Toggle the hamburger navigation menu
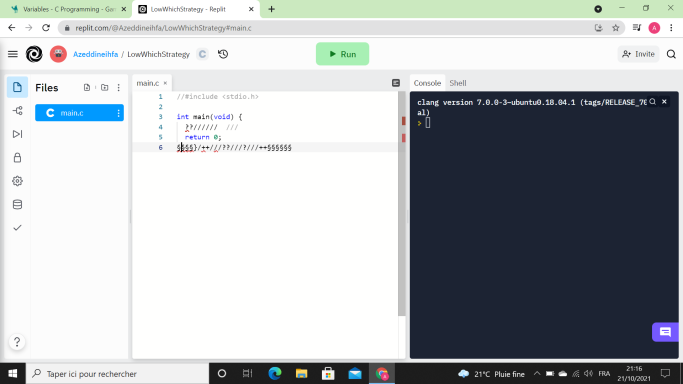Image resolution: width=683 pixels, height=384 pixels. [13, 54]
